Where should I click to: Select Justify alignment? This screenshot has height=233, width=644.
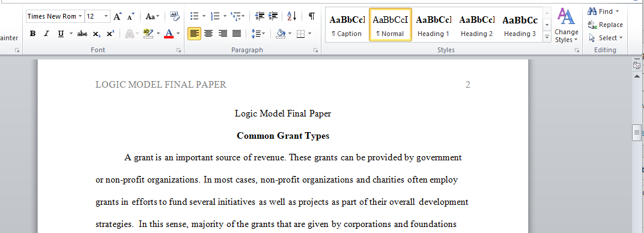click(x=237, y=34)
